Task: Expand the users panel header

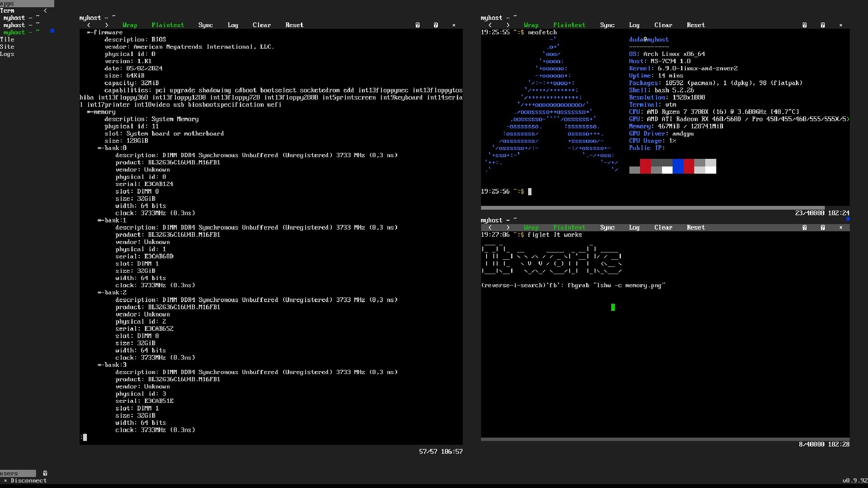Action: [x=18, y=473]
